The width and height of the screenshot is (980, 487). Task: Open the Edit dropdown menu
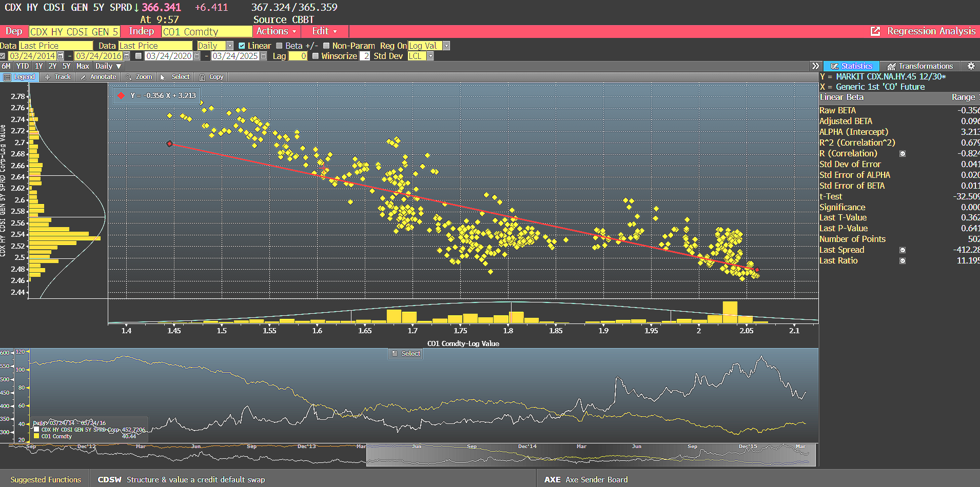(325, 31)
